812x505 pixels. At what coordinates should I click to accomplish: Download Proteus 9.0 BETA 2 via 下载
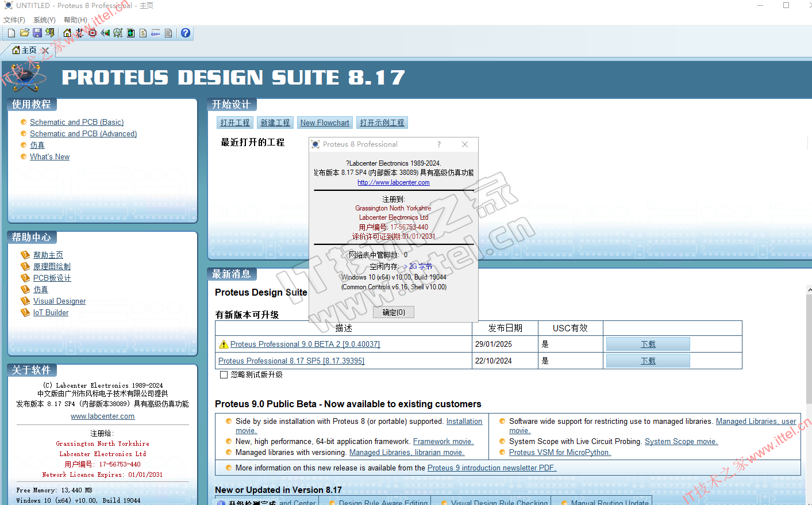coord(648,344)
